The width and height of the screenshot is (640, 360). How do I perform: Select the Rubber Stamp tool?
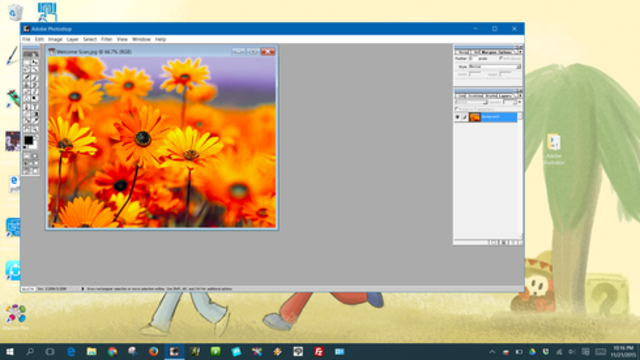pyautogui.click(x=27, y=84)
